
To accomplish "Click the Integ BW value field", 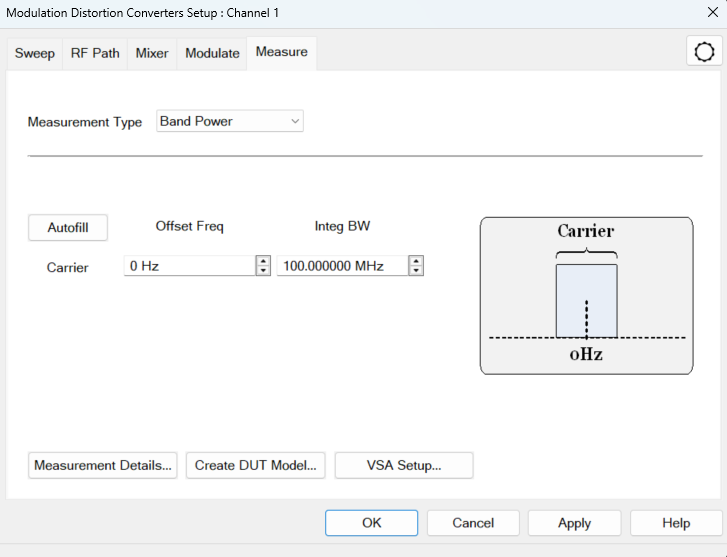I will (341, 266).
